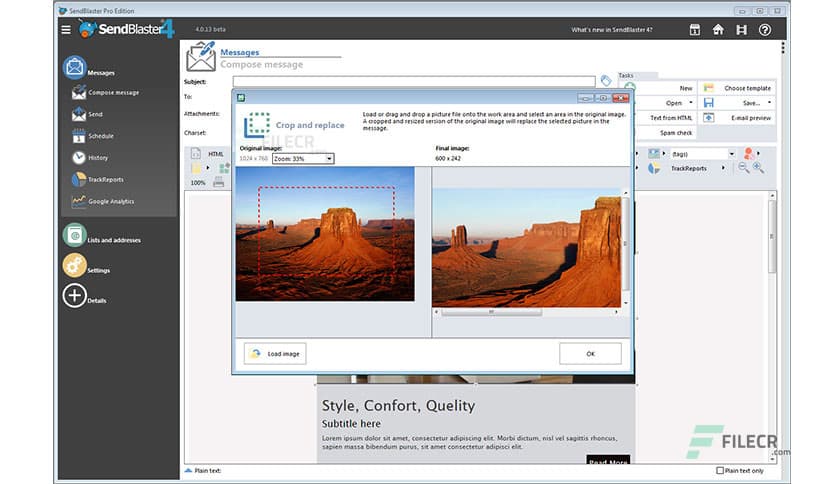836x484 pixels.
Task: Click the Messages breadcrumb heading
Action: [239, 52]
